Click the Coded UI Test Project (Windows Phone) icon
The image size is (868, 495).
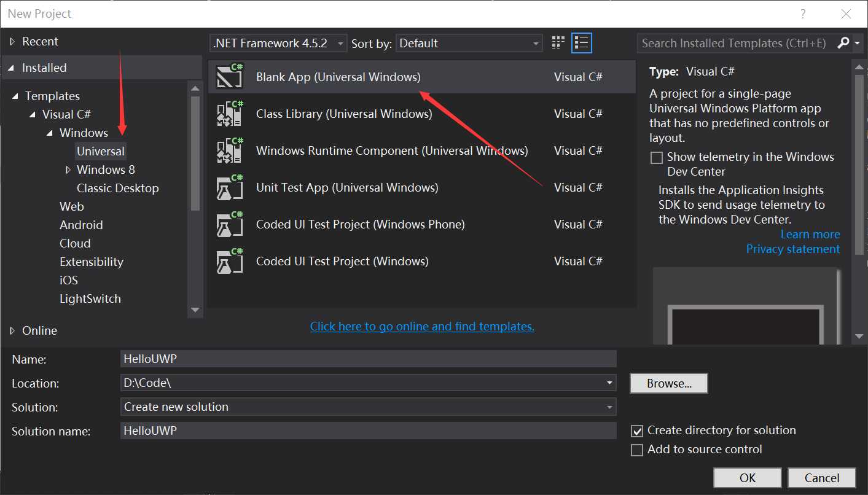point(230,224)
